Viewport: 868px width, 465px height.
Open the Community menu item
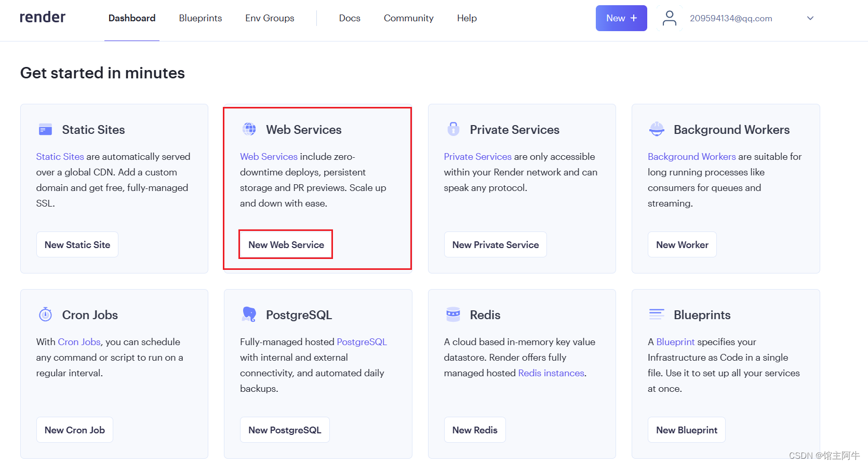point(409,18)
